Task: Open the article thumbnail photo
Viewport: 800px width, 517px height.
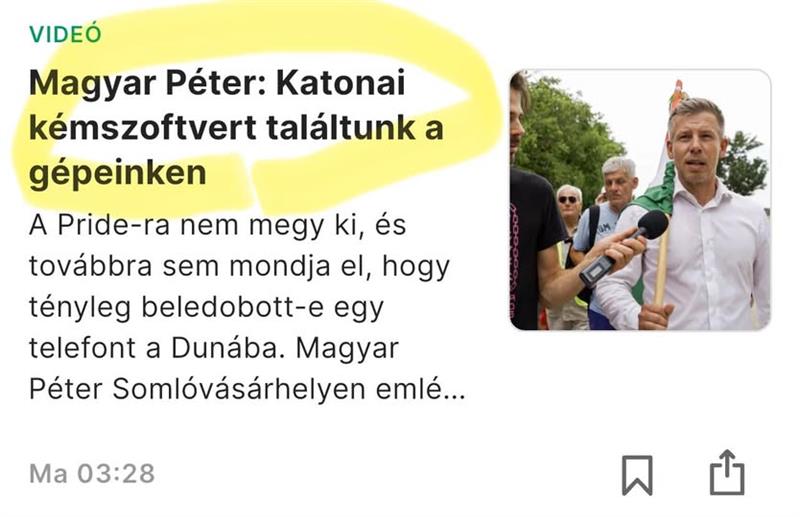Action: pyautogui.click(x=640, y=200)
